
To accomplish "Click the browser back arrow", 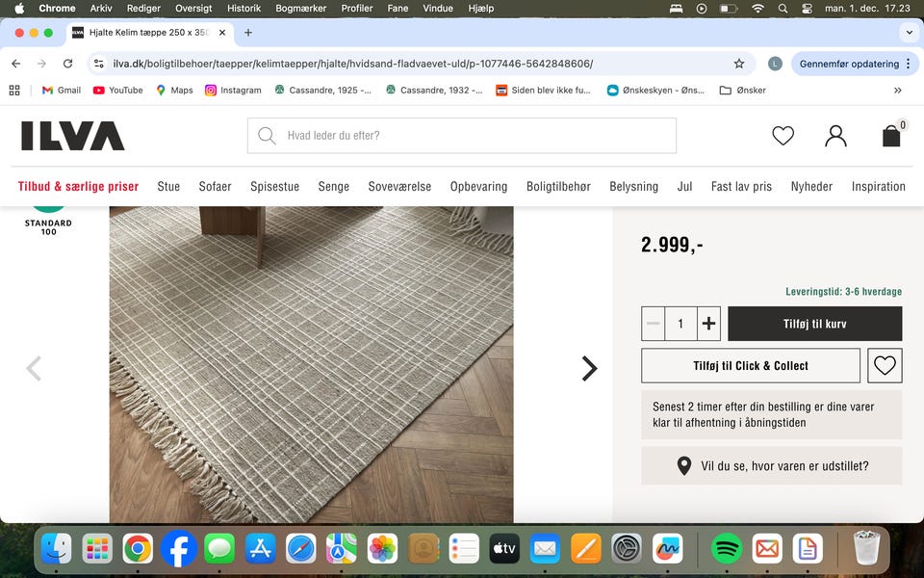I will click(x=16, y=64).
